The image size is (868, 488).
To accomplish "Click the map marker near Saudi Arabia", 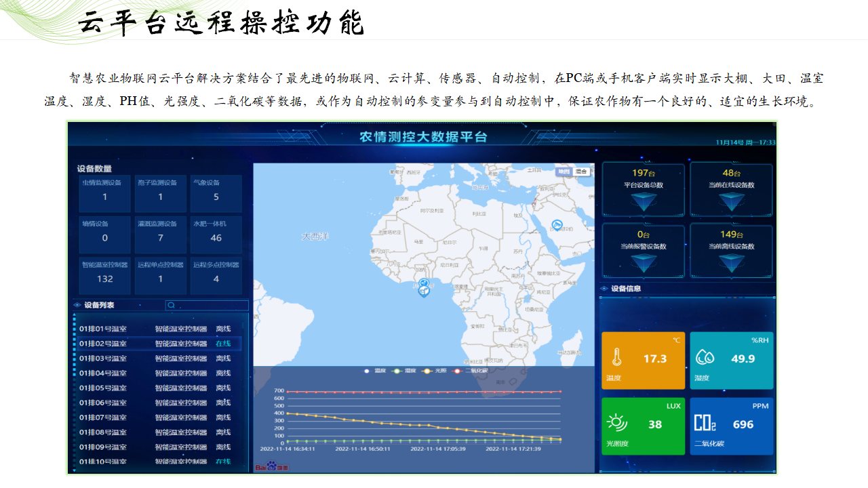I will [557, 225].
